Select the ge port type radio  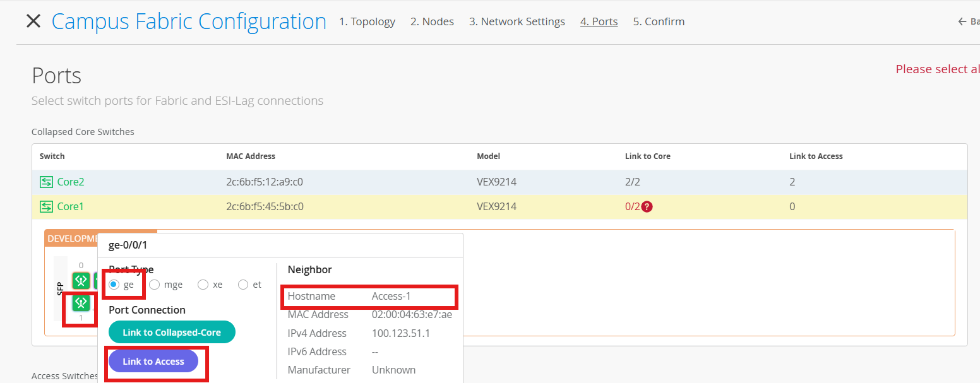[114, 285]
